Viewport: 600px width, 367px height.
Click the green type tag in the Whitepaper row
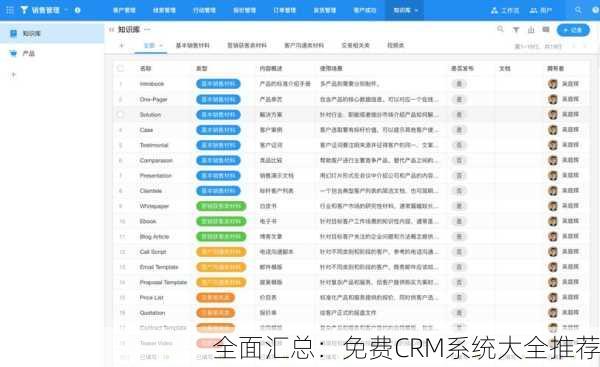pyautogui.click(x=221, y=206)
